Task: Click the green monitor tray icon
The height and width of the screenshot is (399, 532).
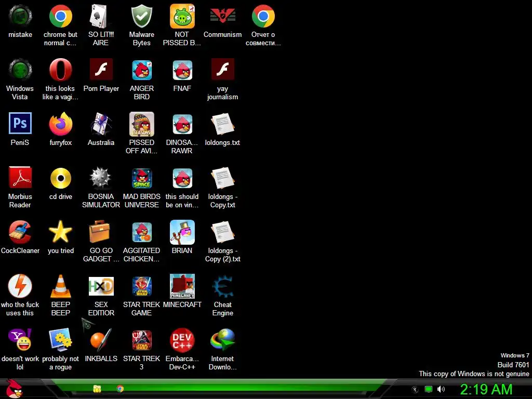Action: pyautogui.click(x=429, y=389)
